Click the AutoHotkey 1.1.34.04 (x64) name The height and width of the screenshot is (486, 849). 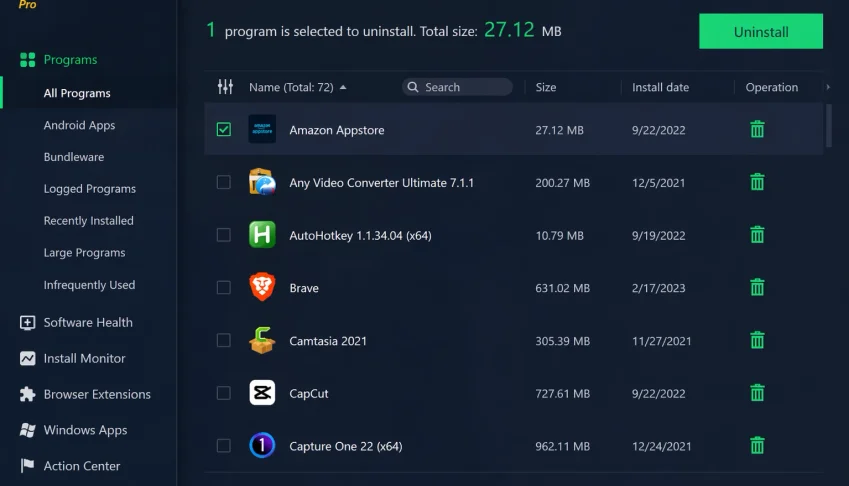[360, 235]
